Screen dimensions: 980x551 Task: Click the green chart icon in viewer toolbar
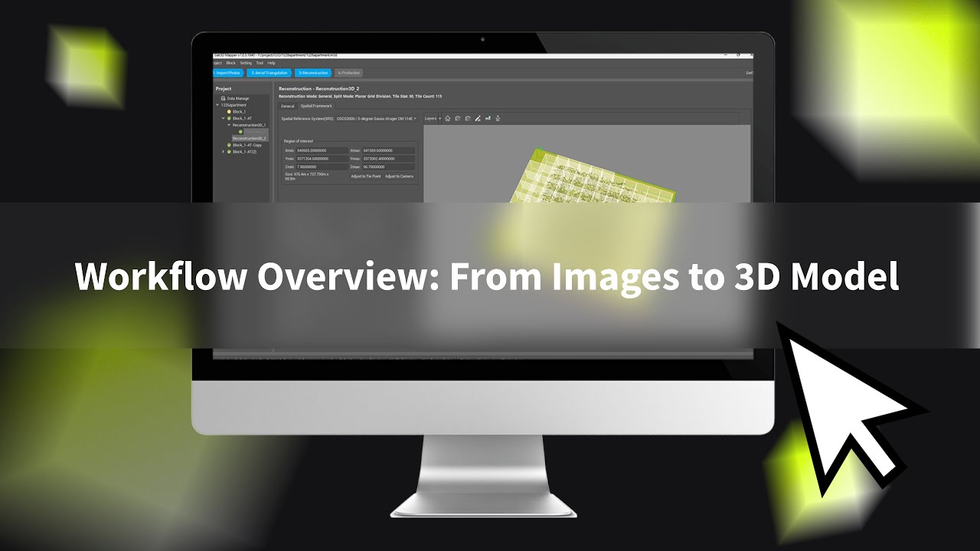coord(488,119)
